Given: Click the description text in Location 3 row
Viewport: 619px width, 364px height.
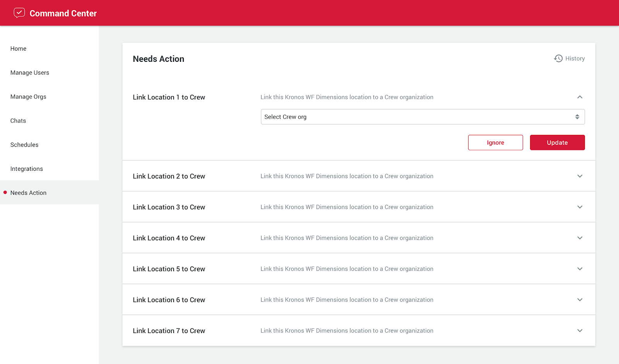Looking at the screenshot, I should pyautogui.click(x=347, y=207).
